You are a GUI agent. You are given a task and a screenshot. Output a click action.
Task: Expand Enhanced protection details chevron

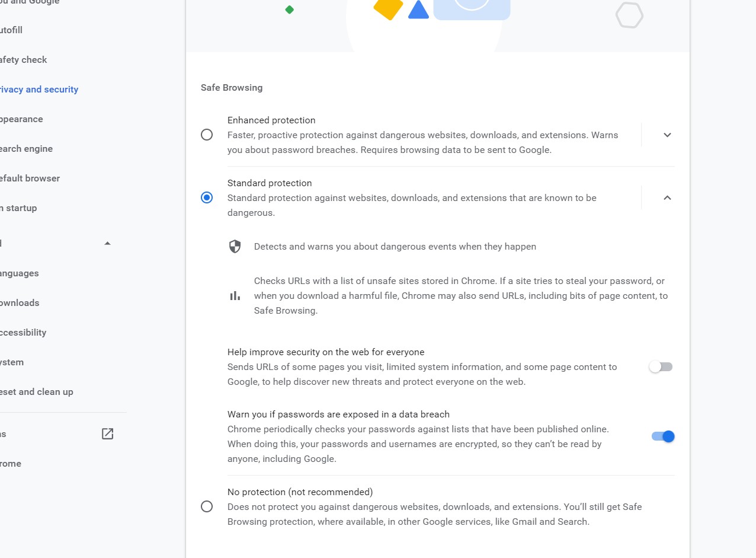point(667,135)
